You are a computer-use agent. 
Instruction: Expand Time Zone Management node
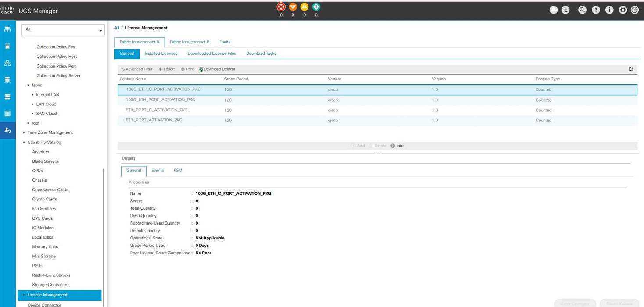(x=24, y=132)
